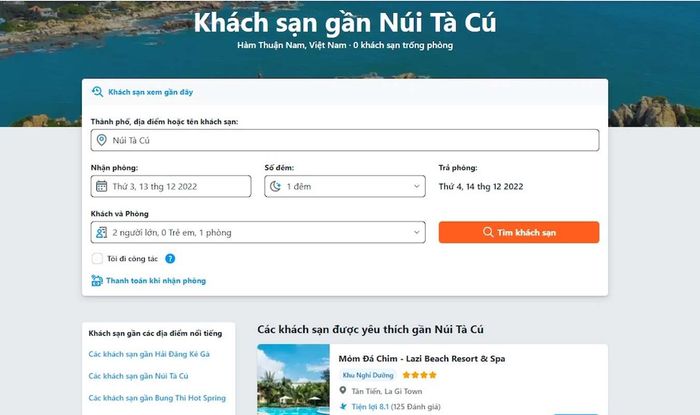This screenshot has height=415, width=700.
Task: Click the pay-at-hotel icon beside Thanh toán
Action: [97, 281]
